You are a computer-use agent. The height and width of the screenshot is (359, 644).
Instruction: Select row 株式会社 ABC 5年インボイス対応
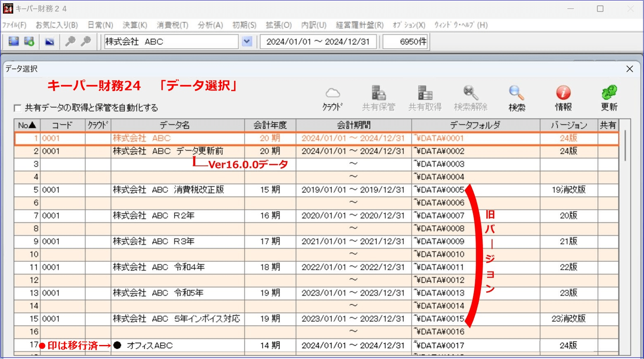click(x=317, y=319)
